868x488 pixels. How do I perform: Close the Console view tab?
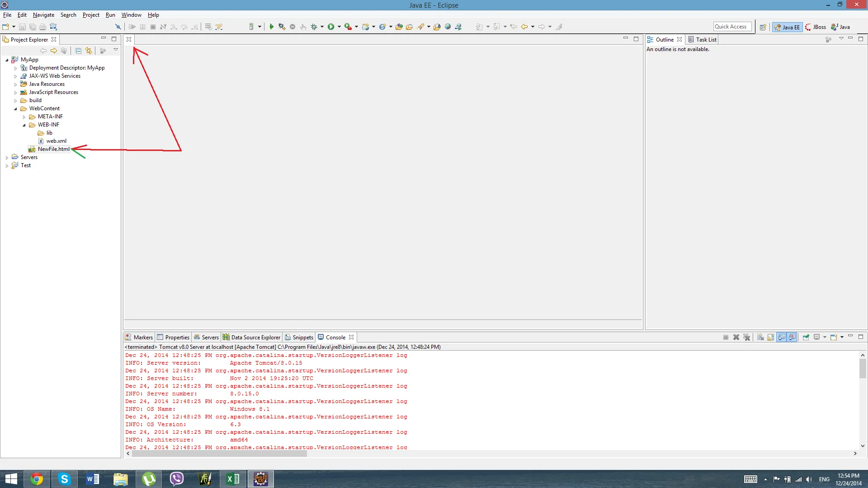[x=351, y=338]
